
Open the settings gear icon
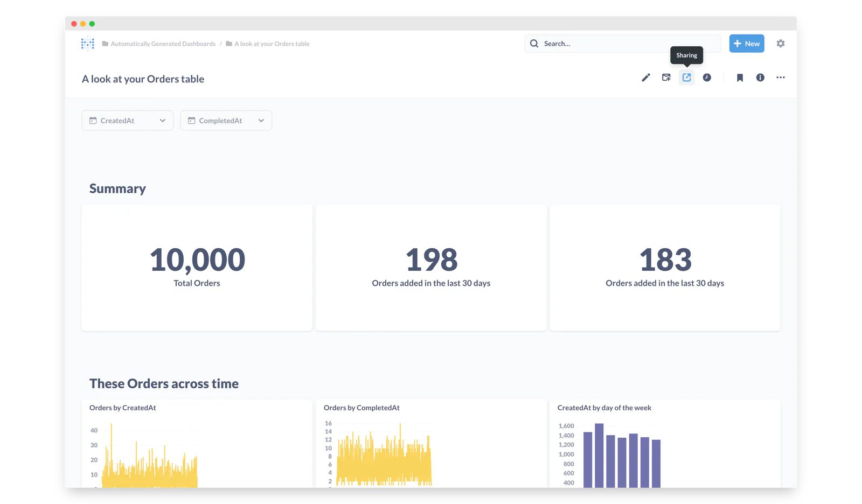click(x=781, y=44)
